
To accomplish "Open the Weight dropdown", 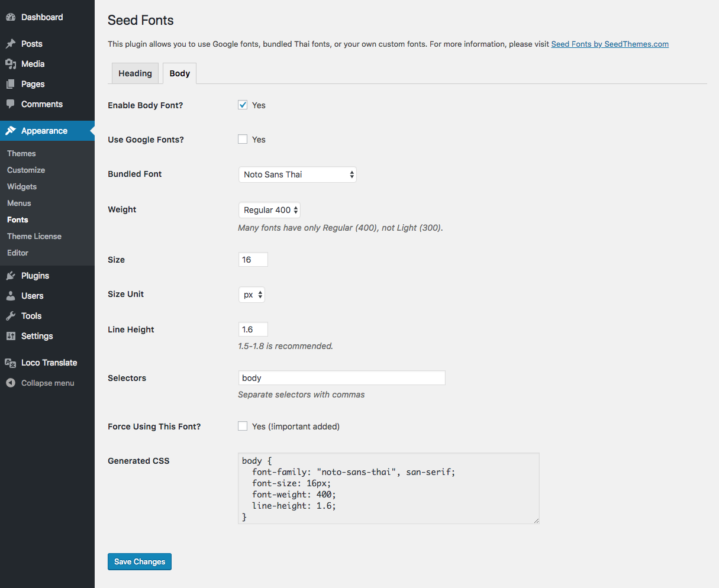I will [269, 210].
